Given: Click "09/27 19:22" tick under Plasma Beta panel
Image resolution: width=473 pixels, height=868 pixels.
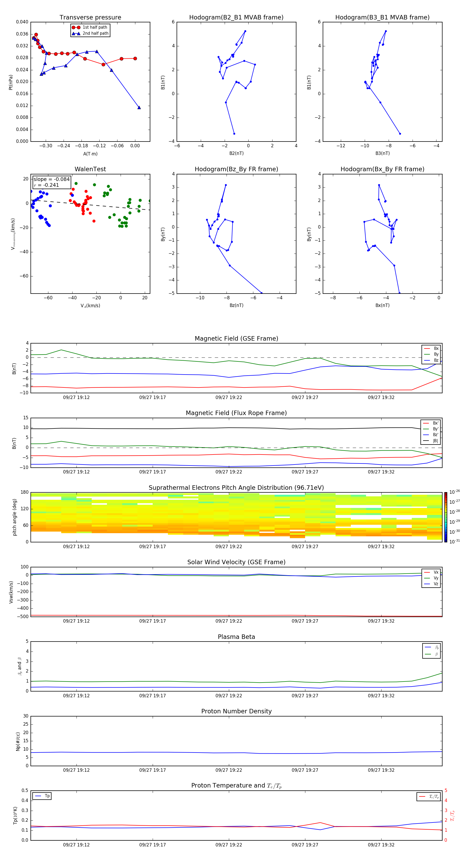Looking at the screenshot, I should (x=229, y=695).
